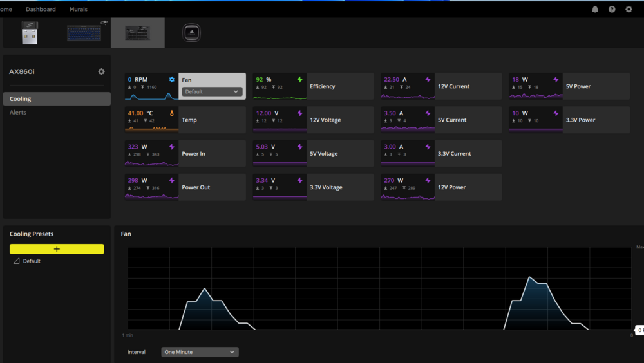Click the fan RPM gear icon
Image resolution: width=644 pixels, height=363 pixels.
point(172,79)
